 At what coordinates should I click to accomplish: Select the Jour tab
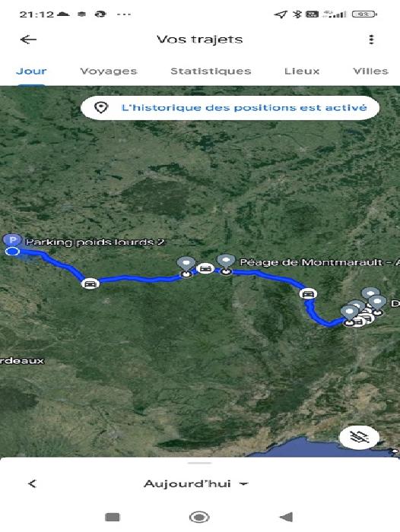(x=31, y=71)
